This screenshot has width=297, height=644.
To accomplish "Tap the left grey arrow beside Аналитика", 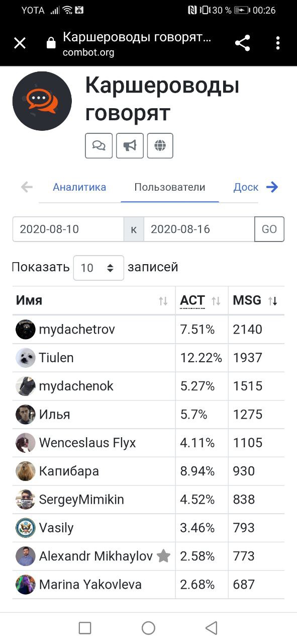I will [27, 187].
